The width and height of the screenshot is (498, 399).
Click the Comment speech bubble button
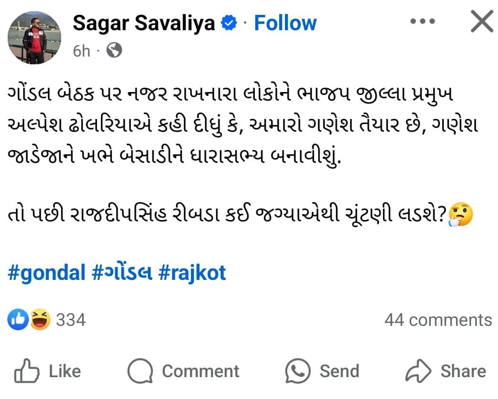click(183, 371)
